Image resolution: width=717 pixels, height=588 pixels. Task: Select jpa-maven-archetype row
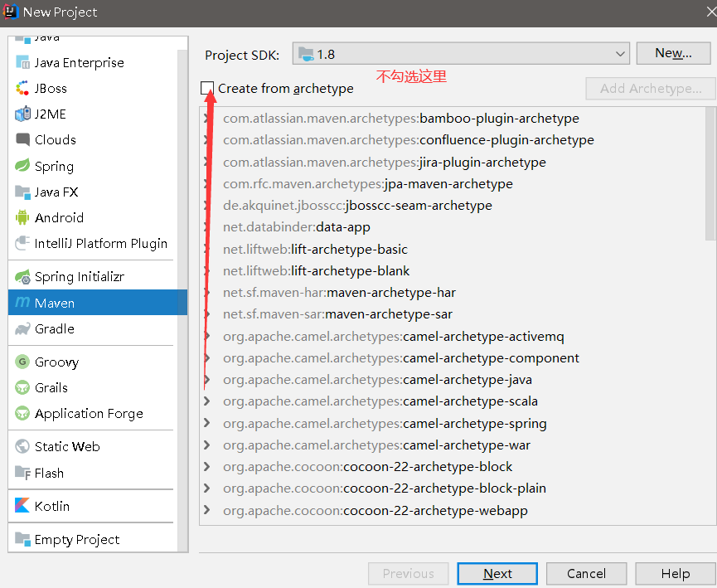(x=453, y=183)
